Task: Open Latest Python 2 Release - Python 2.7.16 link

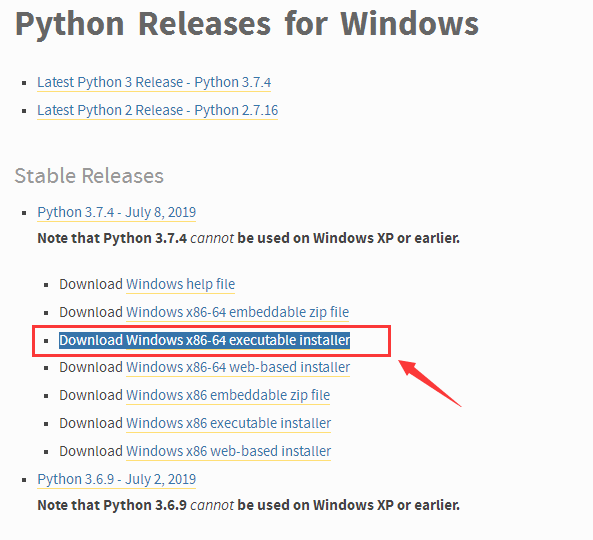Action: 157,110
